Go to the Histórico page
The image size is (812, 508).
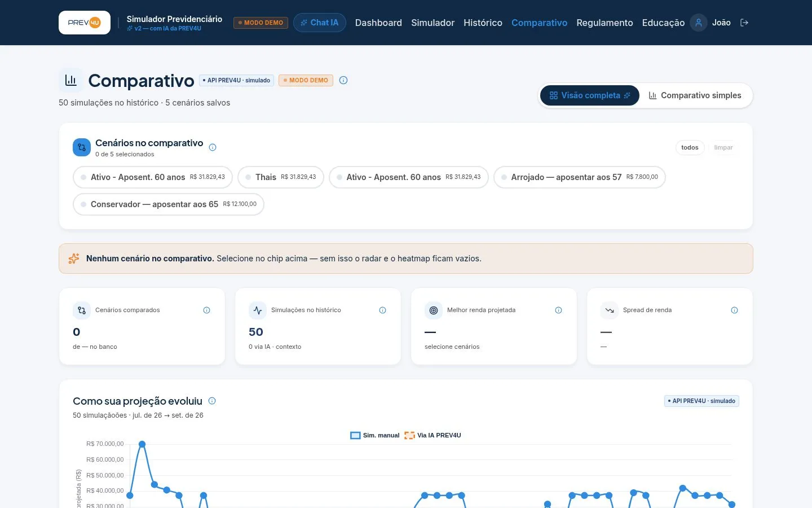[x=483, y=23]
